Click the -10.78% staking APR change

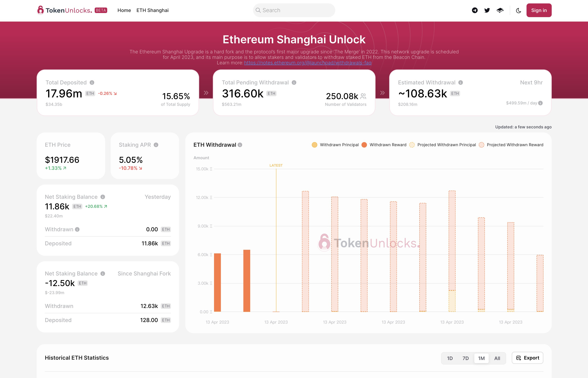(x=131, y=168)
